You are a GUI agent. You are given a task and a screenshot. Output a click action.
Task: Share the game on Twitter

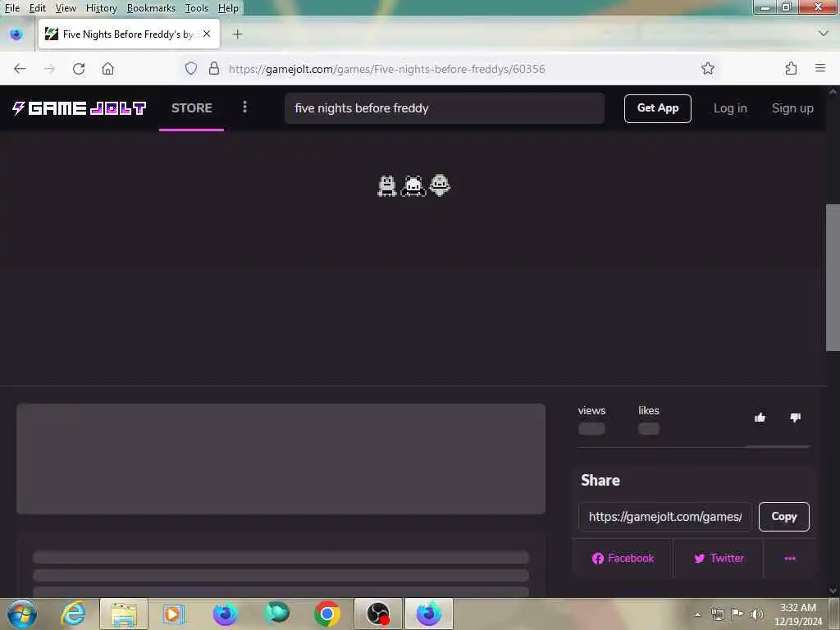(719, 558)
